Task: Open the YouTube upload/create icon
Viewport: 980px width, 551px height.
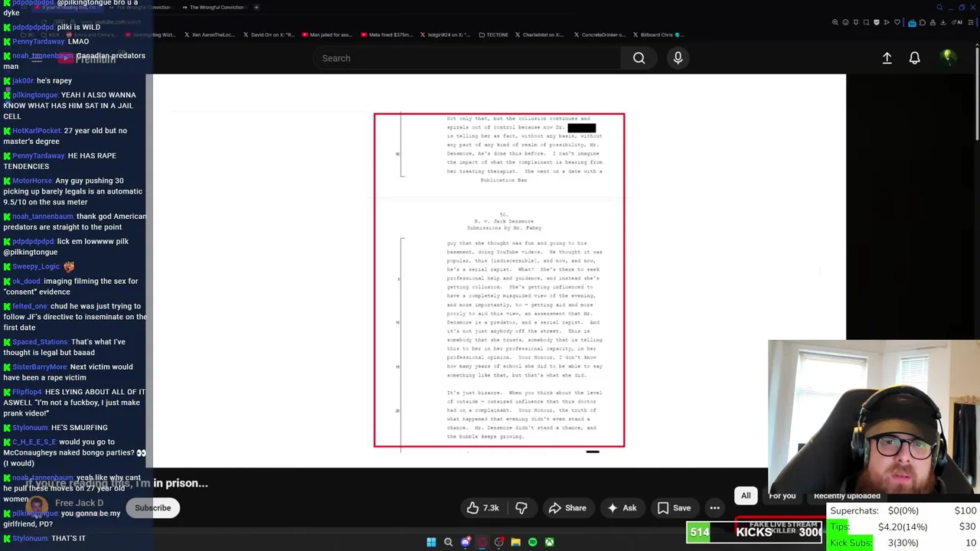Action: point(887,58)
